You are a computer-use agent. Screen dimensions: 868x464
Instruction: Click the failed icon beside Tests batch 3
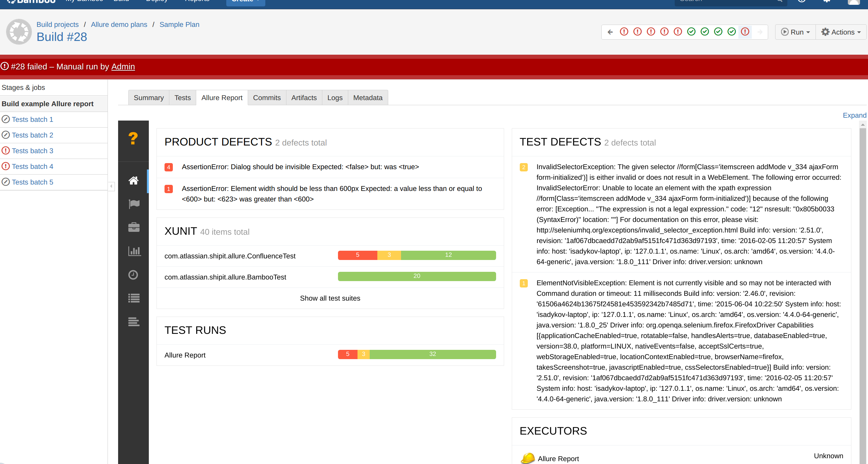6,151
